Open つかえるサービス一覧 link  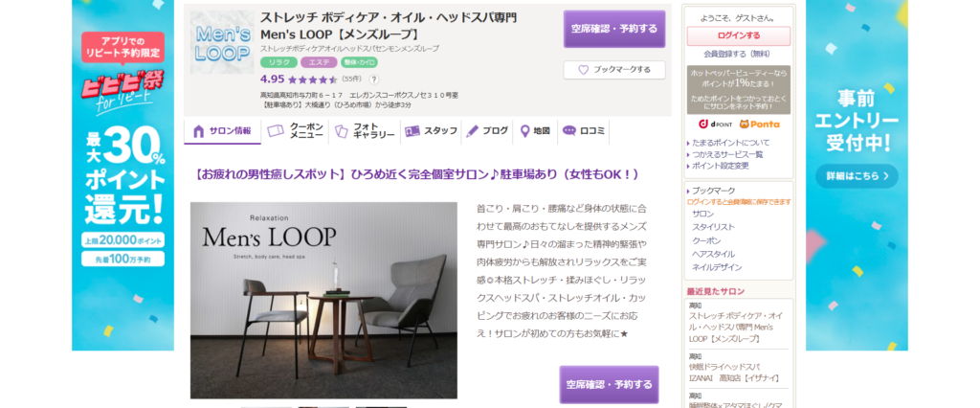[727, 154]
